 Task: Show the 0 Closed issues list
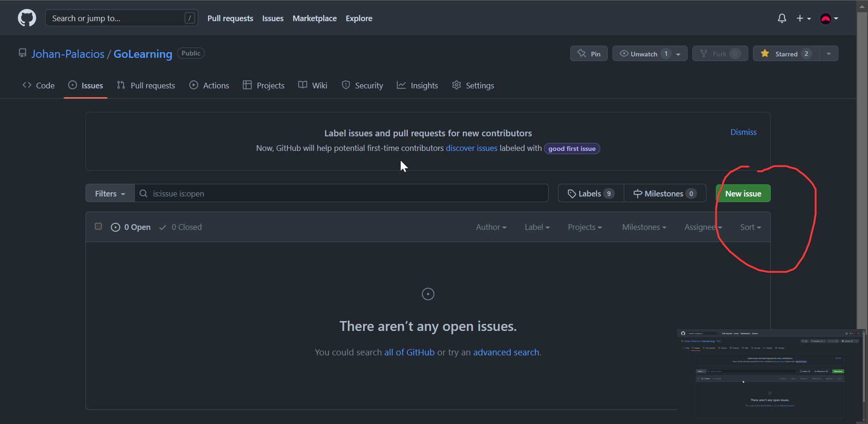point(180,227)
